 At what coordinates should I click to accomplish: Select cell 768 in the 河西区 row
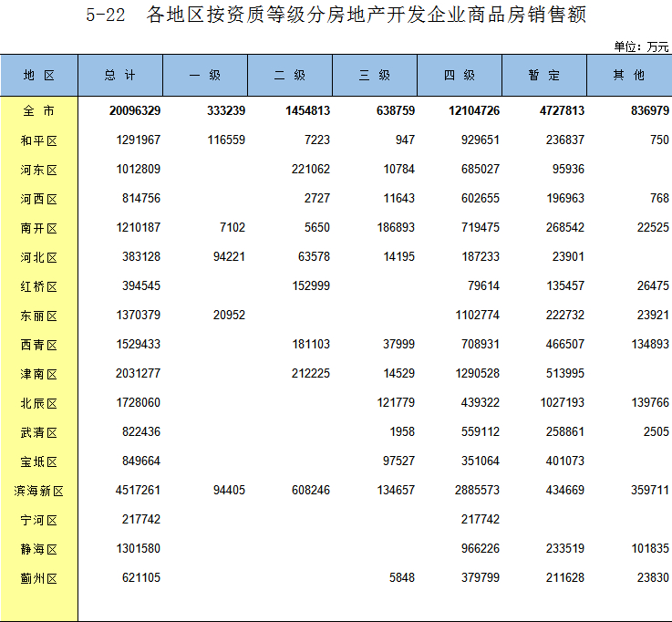[x=659, y=198]
